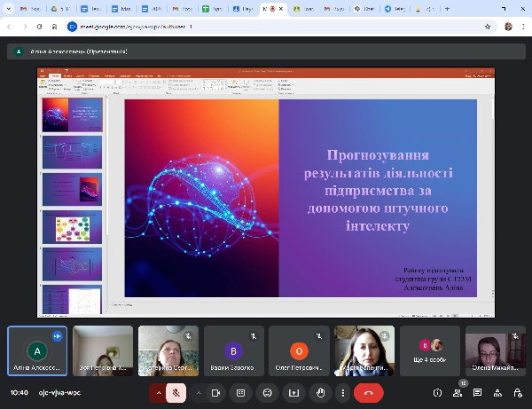
Task: Open the meeting details info icon
Action: (437, 392)
